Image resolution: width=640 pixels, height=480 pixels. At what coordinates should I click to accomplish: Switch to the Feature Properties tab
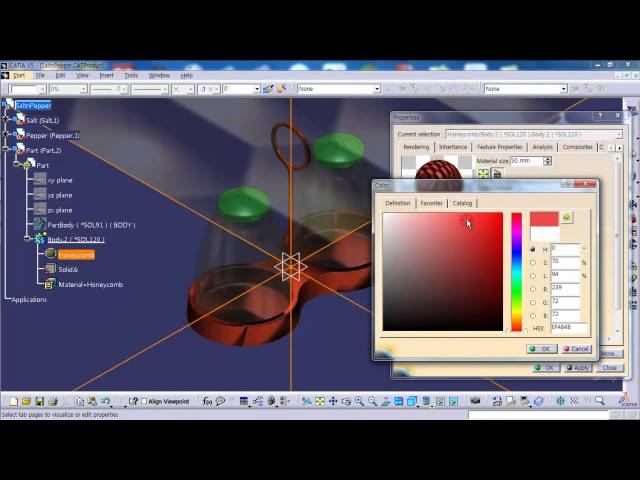(x=500, y=147)
